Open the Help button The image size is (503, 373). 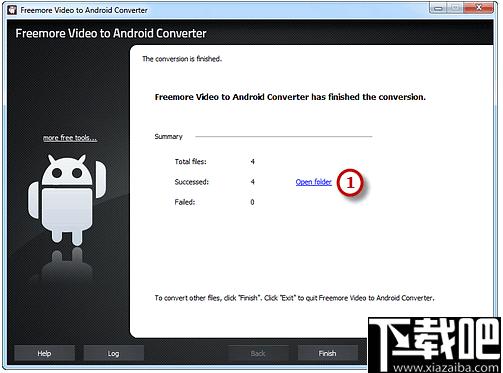click(44, 353)
